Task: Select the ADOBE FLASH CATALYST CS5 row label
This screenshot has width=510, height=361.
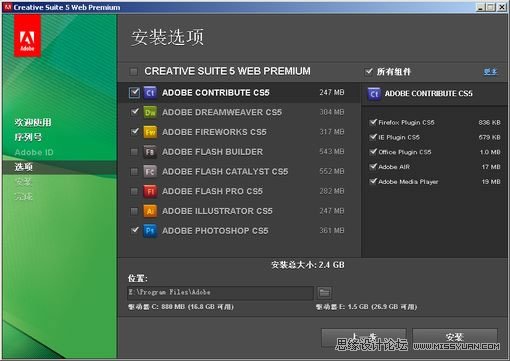Action: pos(225,171)
